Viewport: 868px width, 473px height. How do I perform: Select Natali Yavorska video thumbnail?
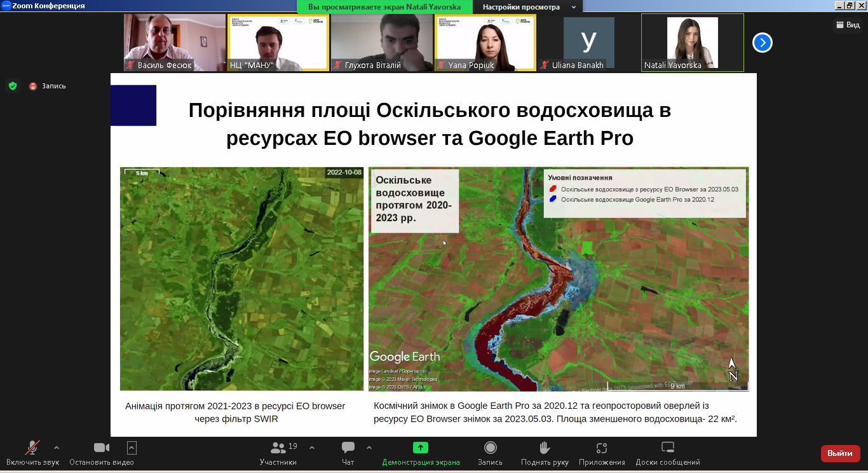click(x=692, y=43)
